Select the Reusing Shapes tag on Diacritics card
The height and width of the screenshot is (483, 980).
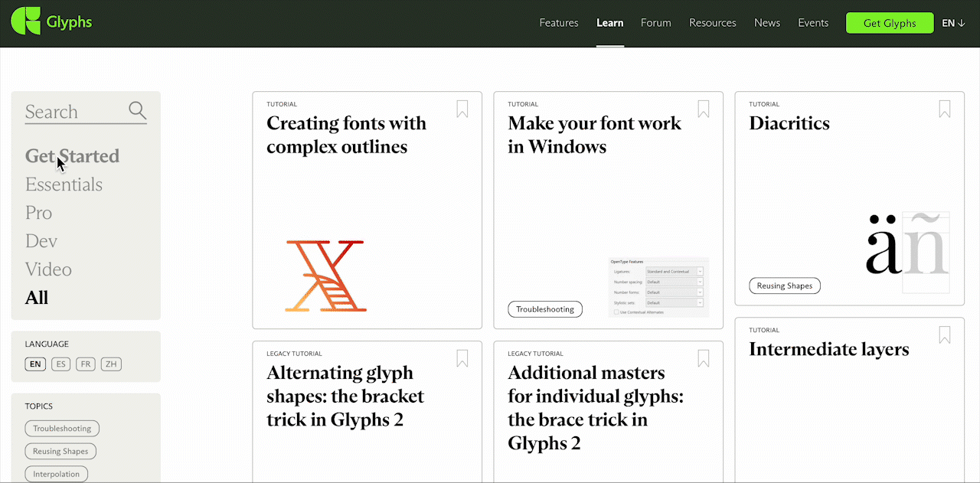click(785, 286)
